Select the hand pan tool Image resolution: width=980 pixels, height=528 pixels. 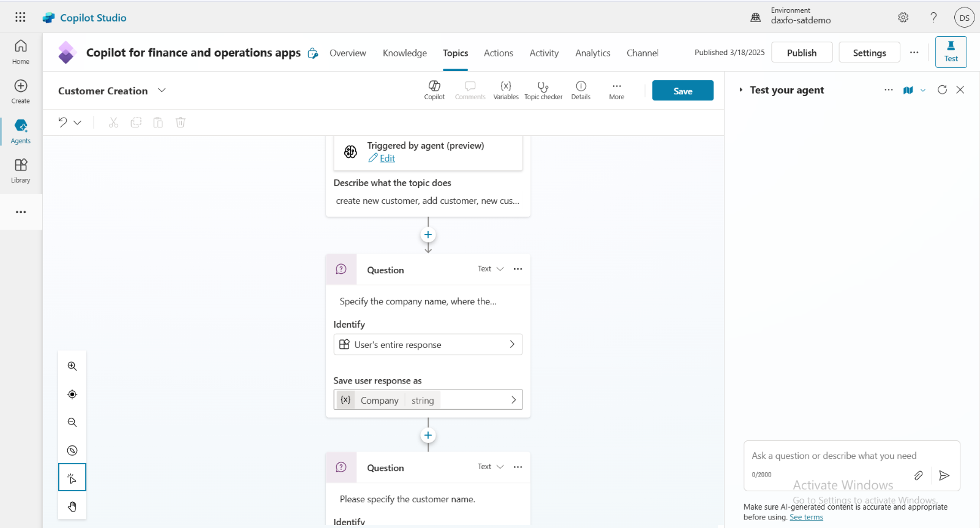coord(72,507)
